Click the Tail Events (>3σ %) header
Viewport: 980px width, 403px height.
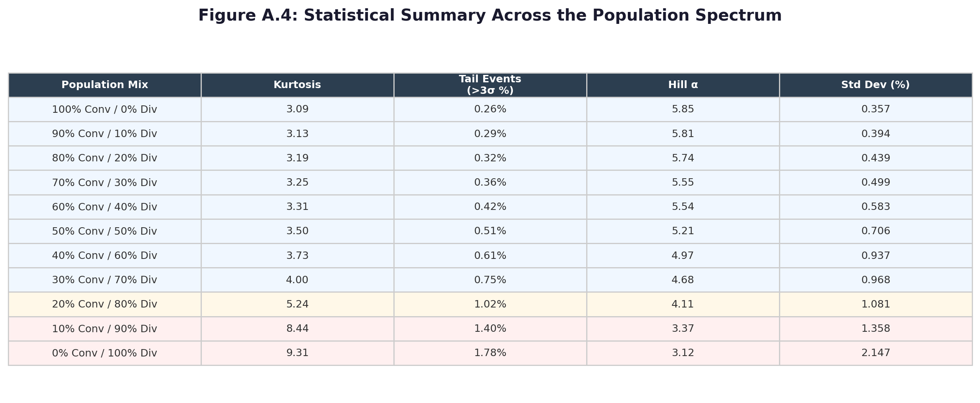(490, 85)
